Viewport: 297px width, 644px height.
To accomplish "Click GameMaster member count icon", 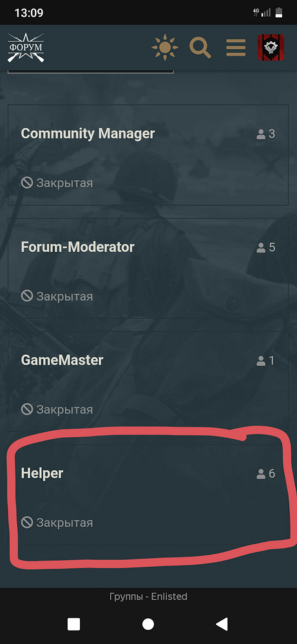I will coord(261,361).
